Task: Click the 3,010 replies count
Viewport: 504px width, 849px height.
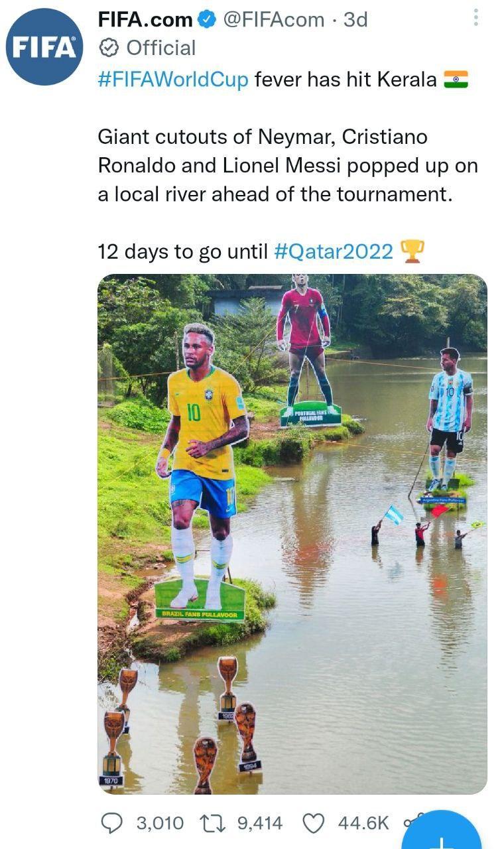Action: (160, 823)
